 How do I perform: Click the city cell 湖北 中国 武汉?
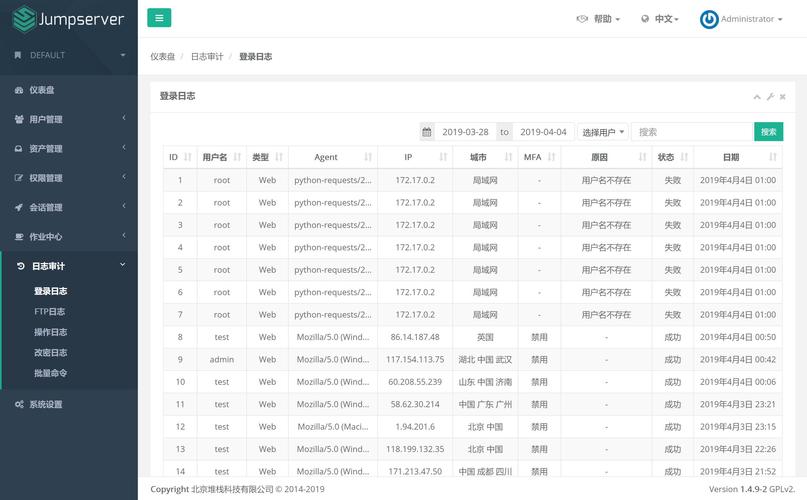click(x=485, y=360)
